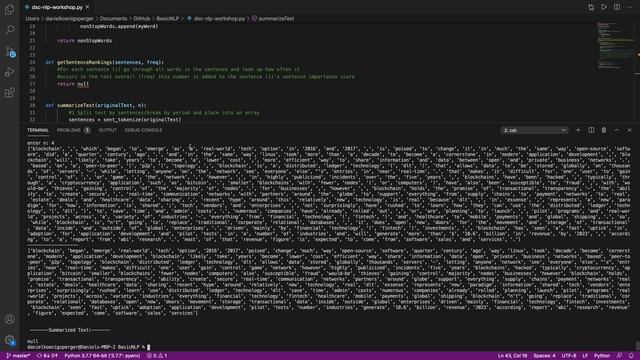The image size is (640, 360).
Task: Click the editor minimap
Action: click(616, 47)
